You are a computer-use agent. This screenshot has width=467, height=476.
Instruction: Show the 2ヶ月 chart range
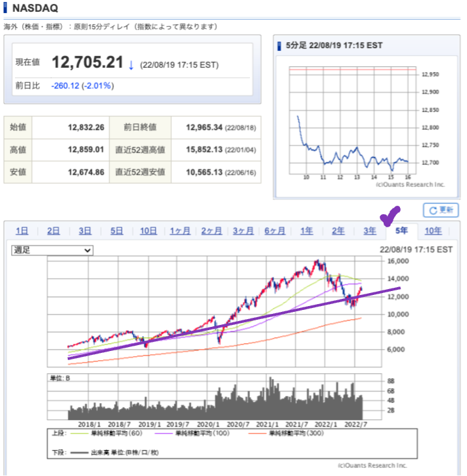point(212,231)
